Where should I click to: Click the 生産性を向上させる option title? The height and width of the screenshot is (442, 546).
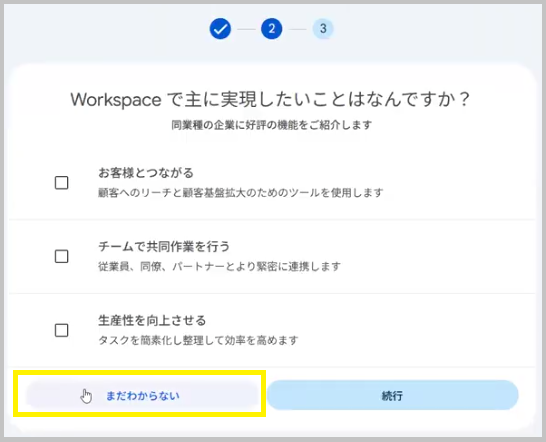[152, 320]
